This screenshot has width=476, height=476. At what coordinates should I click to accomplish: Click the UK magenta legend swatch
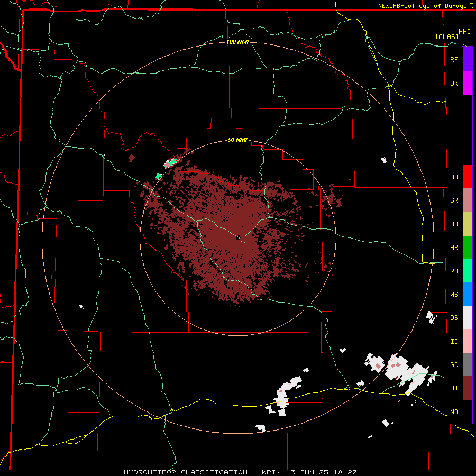(467, 83)
